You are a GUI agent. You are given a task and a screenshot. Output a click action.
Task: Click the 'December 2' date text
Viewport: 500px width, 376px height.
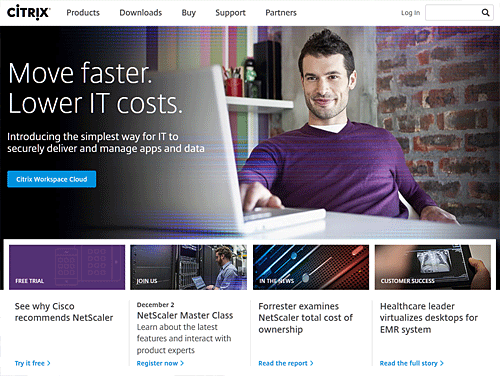tap(155, 305)
